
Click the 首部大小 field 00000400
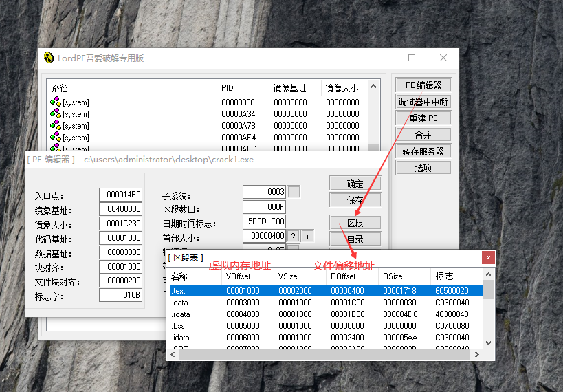264,236
